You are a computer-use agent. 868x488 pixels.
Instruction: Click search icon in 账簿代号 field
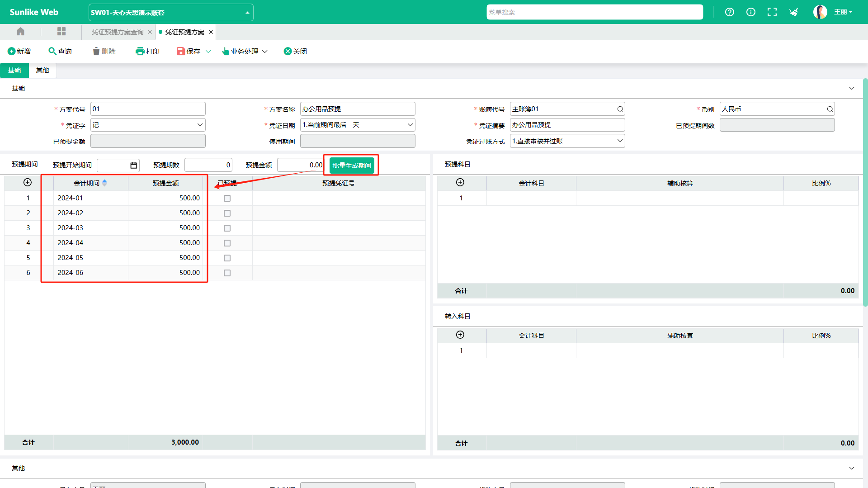(x=620, y=109)
